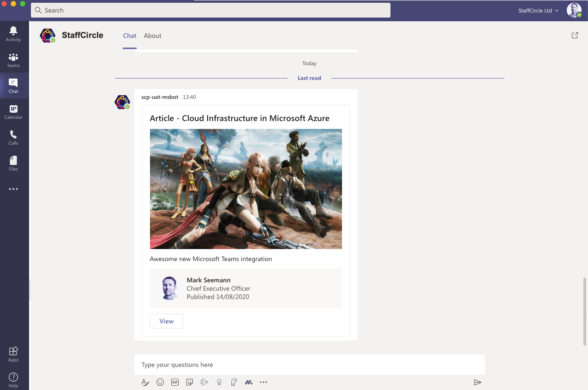Open the Calendar from the sidebar
Viewport: 588px width, 390px height.
tap(13, 111)
